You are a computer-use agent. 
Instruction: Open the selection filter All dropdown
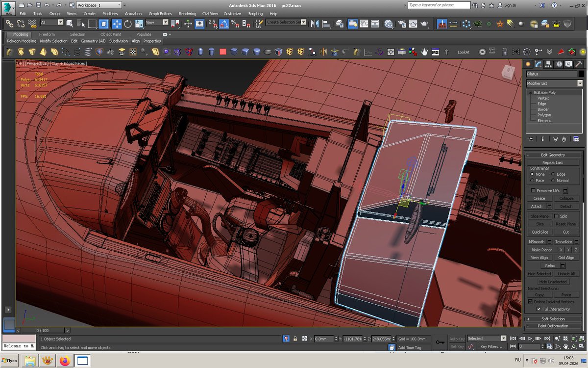52,23
